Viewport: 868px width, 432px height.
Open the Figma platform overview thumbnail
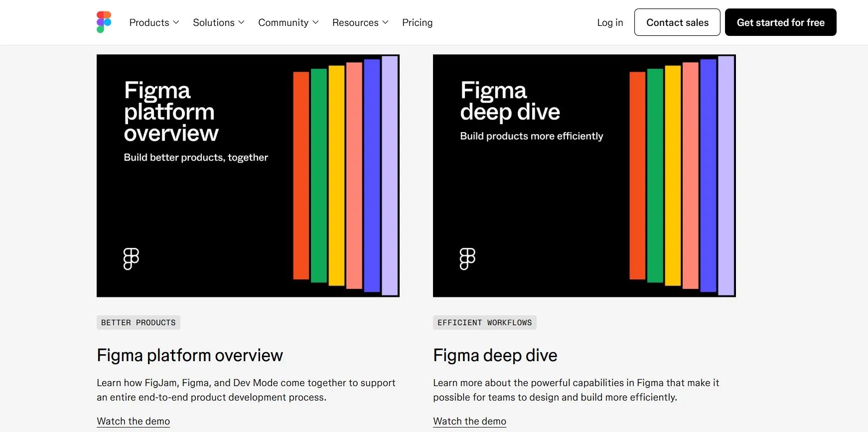tap(248, 176)
